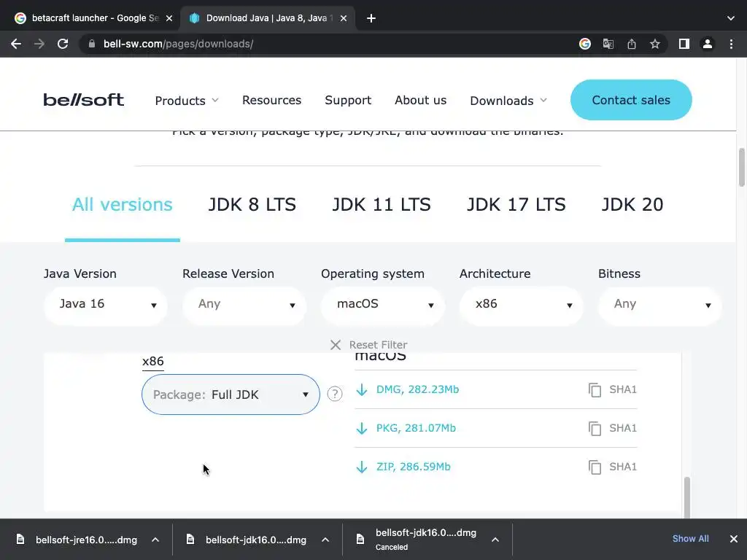Viewport: 747px width, 560px height.
Task: Expand the Downloads menu
Action: pyautogui.click(x=508, y=101)
